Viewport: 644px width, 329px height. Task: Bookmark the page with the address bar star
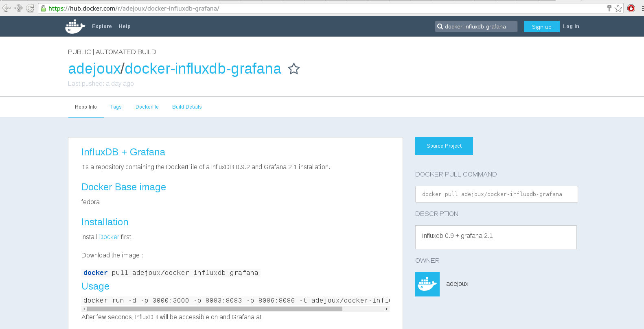click(618, 8)
